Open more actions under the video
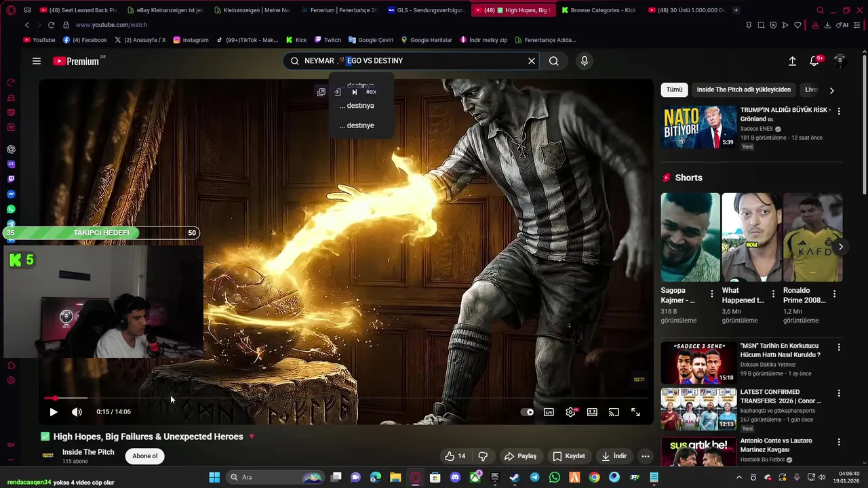Screen dimensions: 868x488 point(646,456)
